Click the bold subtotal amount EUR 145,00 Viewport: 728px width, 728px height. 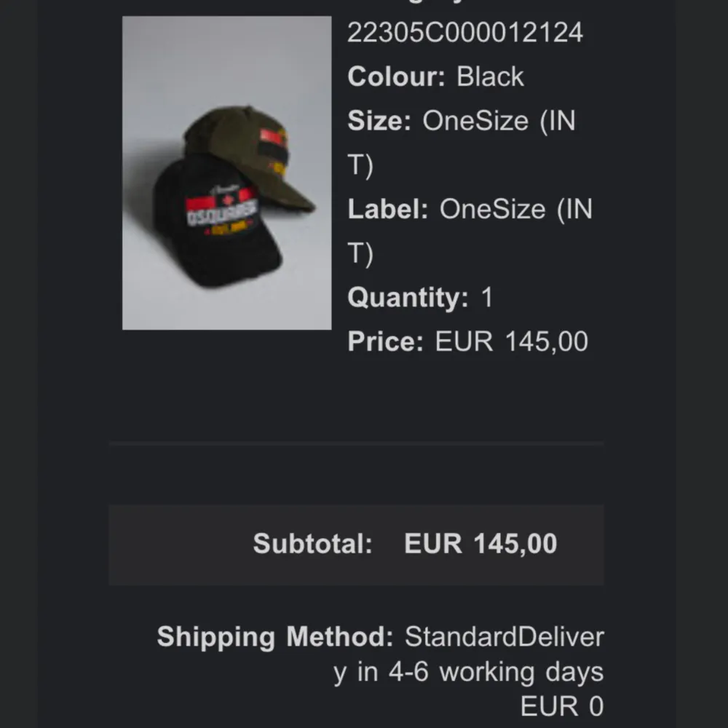(x=480, y=543)
